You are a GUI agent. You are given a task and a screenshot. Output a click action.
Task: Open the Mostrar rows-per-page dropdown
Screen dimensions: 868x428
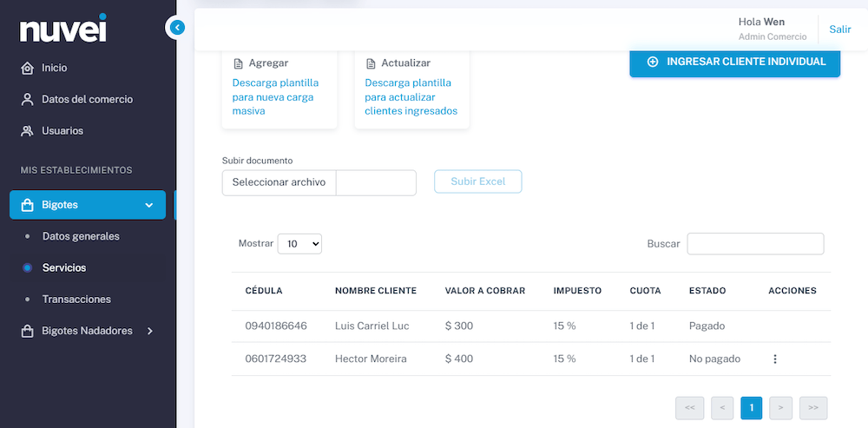299,244
